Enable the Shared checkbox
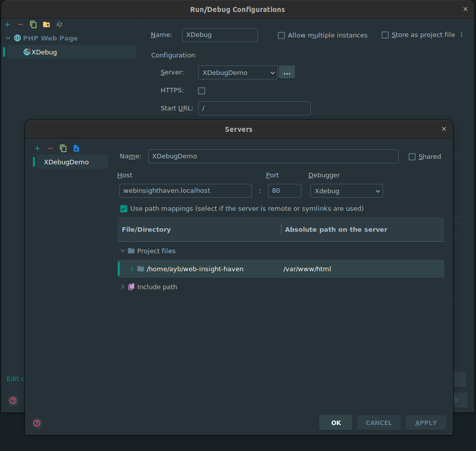 [x=412, y=157]
